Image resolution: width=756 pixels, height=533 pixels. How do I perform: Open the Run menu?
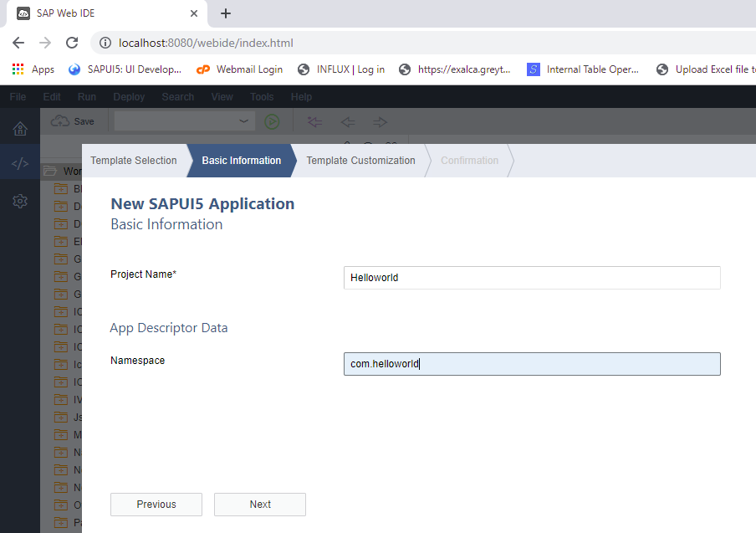87,97
